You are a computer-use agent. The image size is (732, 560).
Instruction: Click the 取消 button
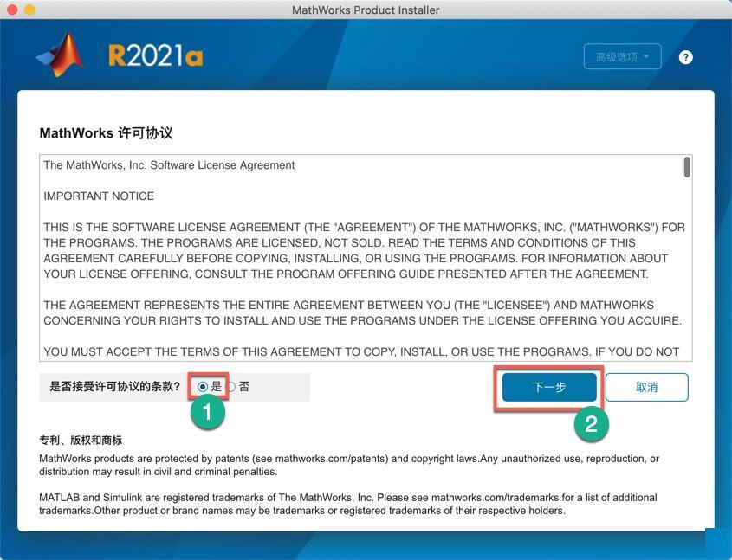click(646, 387)
